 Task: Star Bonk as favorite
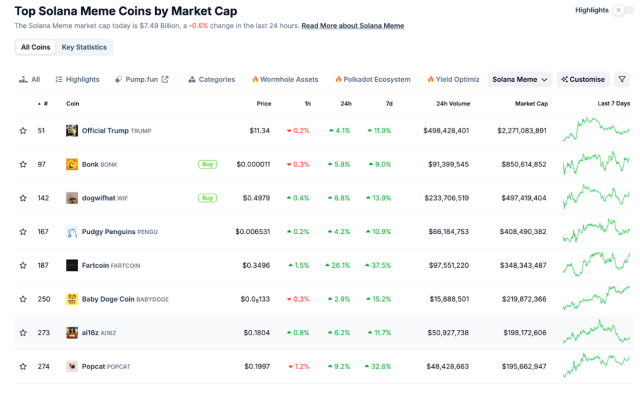(x=23, y=164)
